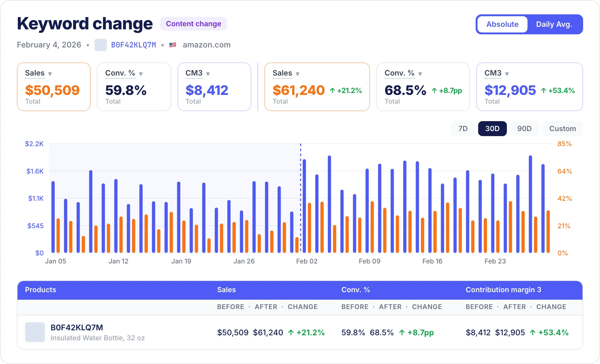The width and height of the screenshot is (600, 364).
Task: Select the 7D time range
Action: pyautogui.click(x=463, y=129)
